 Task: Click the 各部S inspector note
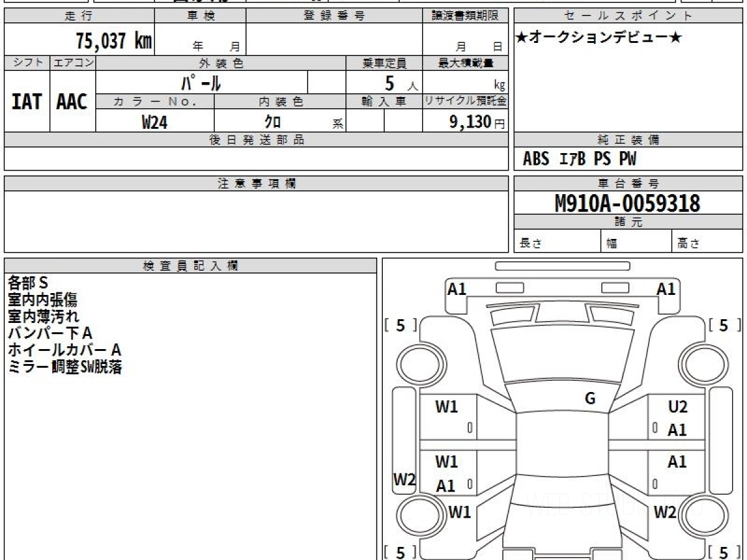tap(28, 284)
